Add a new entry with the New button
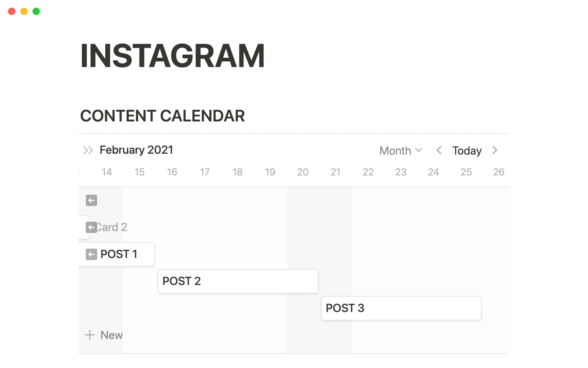The image size is (588, 368). pyautogui.click(x=111, y=335)
